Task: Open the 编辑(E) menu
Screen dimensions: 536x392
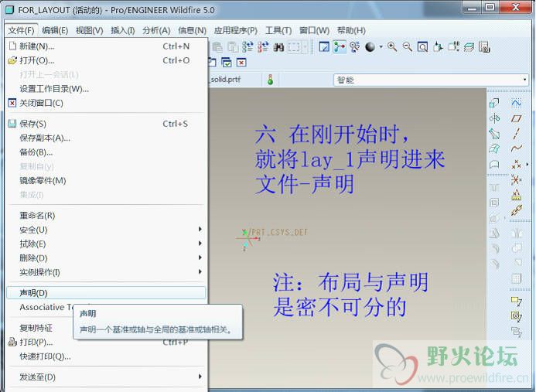Action: 55,30
